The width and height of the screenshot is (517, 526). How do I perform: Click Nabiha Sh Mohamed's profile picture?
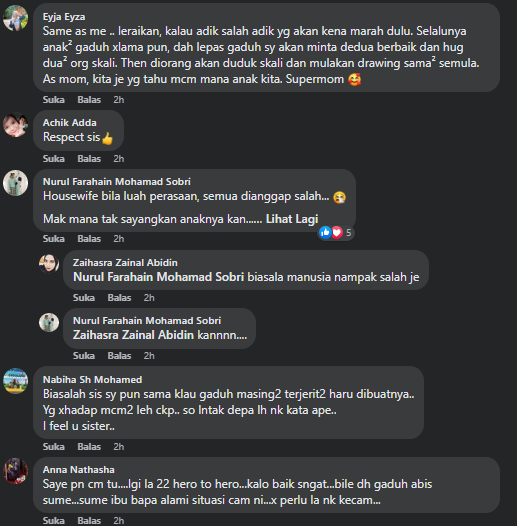[15, 381]
